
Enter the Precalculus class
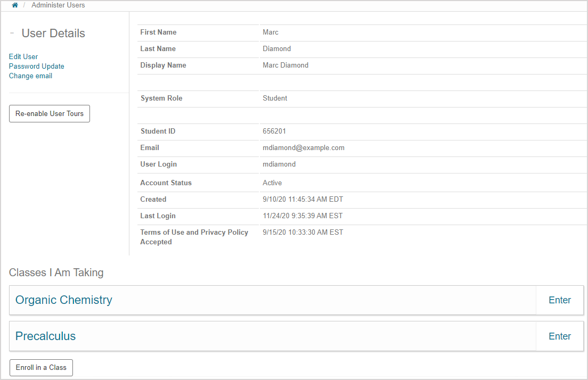[559, 336]
